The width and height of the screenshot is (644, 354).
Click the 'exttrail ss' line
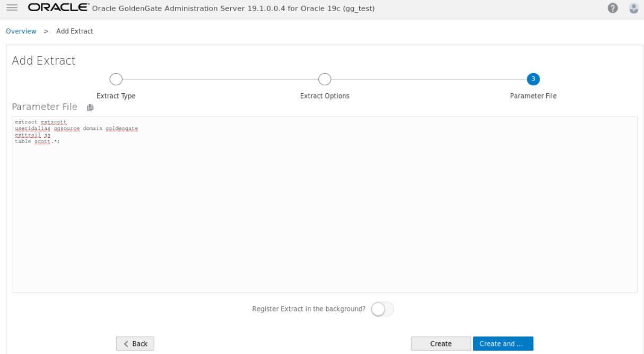point(32,135)
